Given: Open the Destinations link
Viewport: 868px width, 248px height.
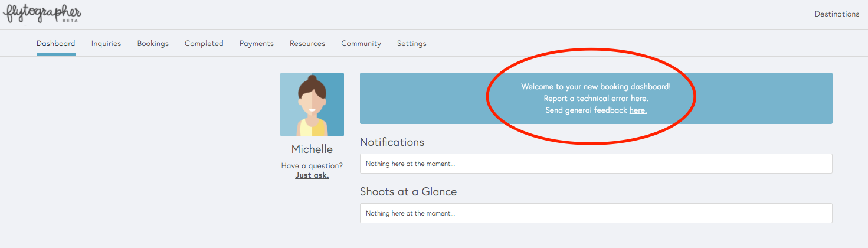Looking at the screenshot, I should coord(837,14).
